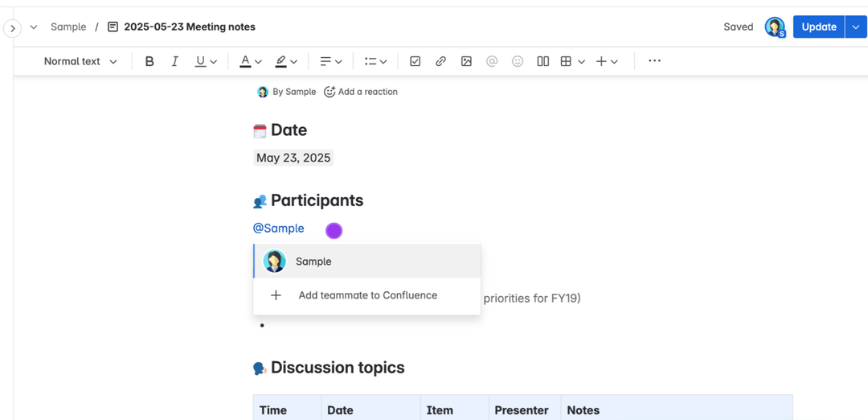This screenshot has height=420, width=868.
Task: Click Add a reaction
Action: coord(361,92)
